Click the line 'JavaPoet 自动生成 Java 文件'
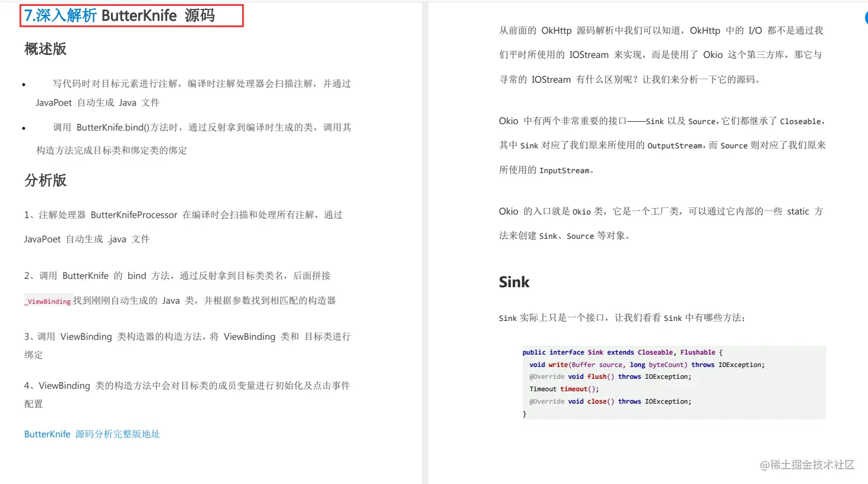868x484 pixels. (97, 103)
